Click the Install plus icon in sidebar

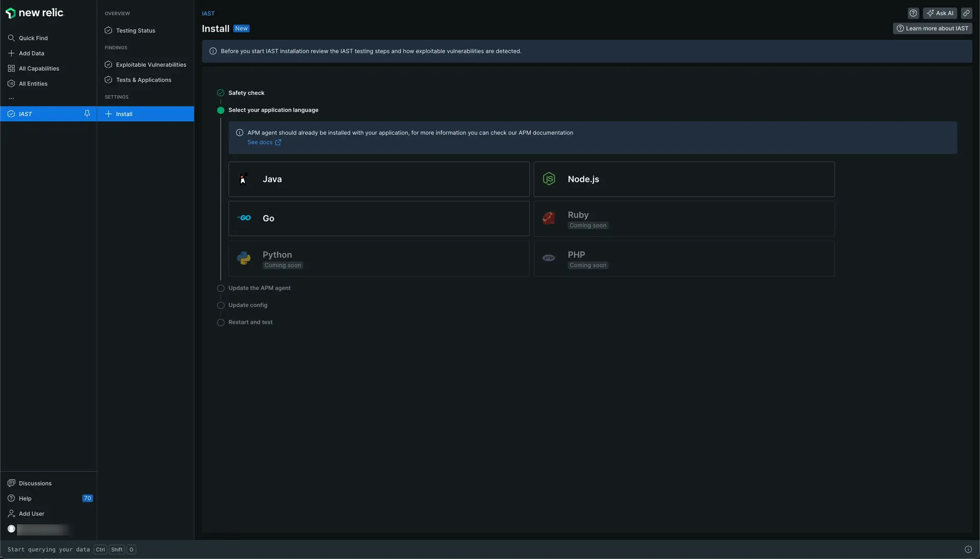(x=108, y=114)
